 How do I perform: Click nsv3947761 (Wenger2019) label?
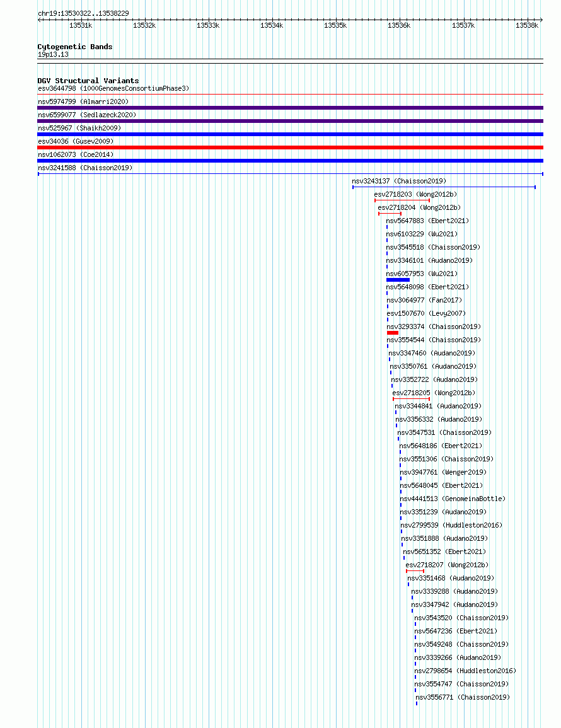pos(443,472)
